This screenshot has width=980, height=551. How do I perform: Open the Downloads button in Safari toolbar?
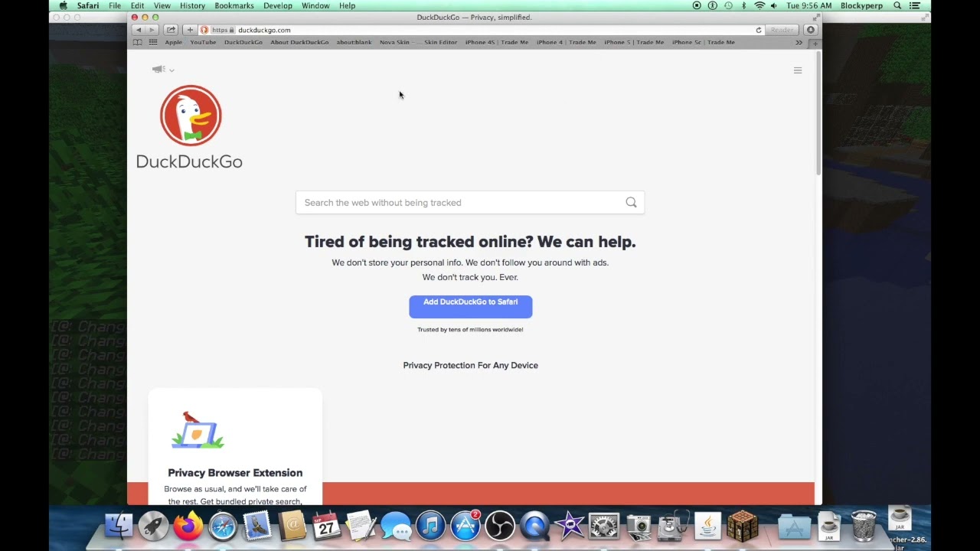coord(811,30)
